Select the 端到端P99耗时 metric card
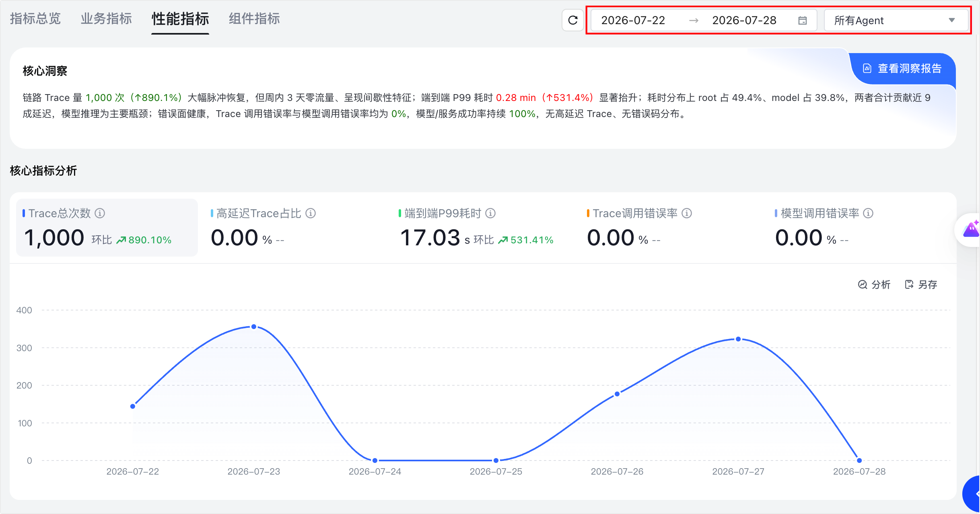Screen dimensions: 980x514 (x=483, y=228)
